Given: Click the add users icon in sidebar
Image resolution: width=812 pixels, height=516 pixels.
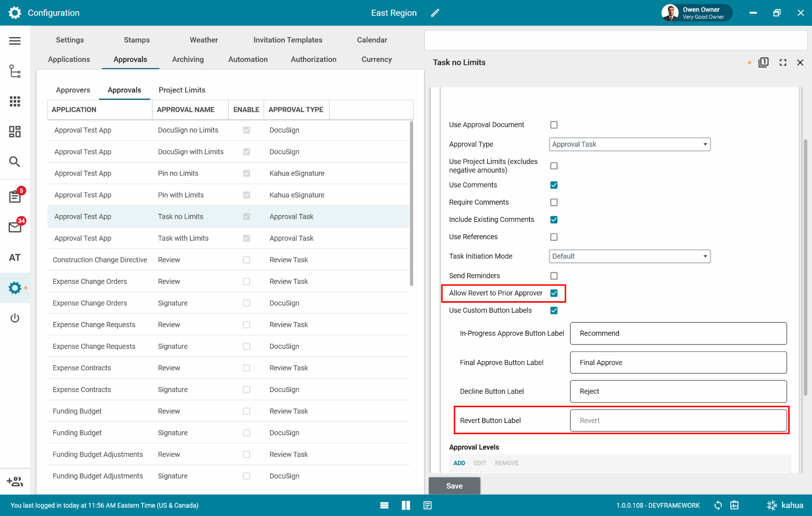Looking at the screenshot, I should (15, 481).
